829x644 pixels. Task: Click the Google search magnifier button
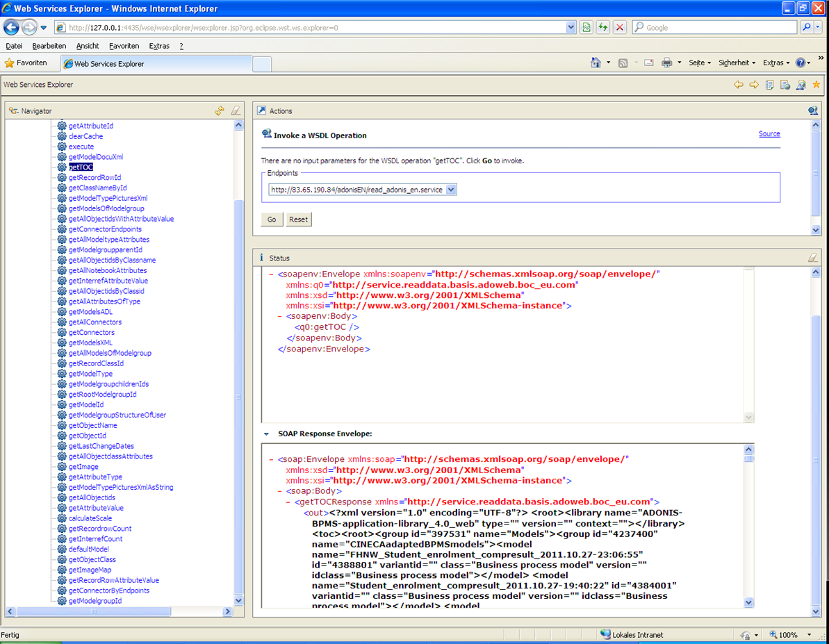pos(806,28)
